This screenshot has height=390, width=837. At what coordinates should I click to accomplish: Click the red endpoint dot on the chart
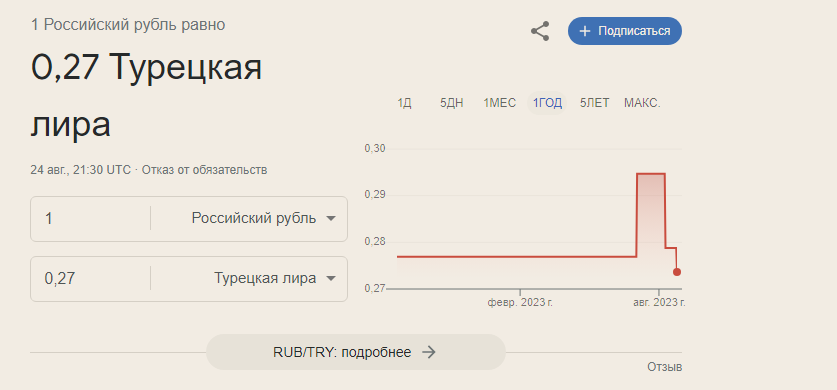point(677,272)
